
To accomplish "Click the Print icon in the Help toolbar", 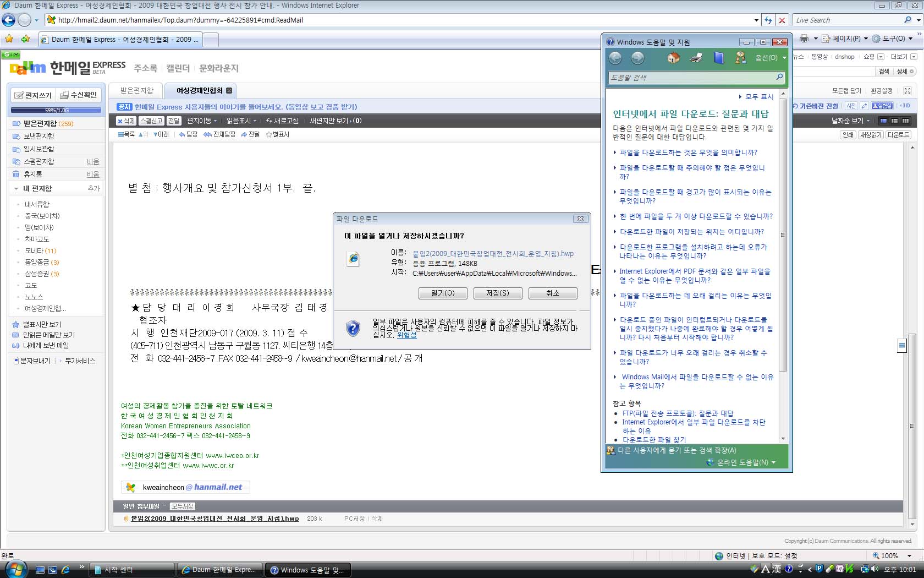I will point(696,58).
